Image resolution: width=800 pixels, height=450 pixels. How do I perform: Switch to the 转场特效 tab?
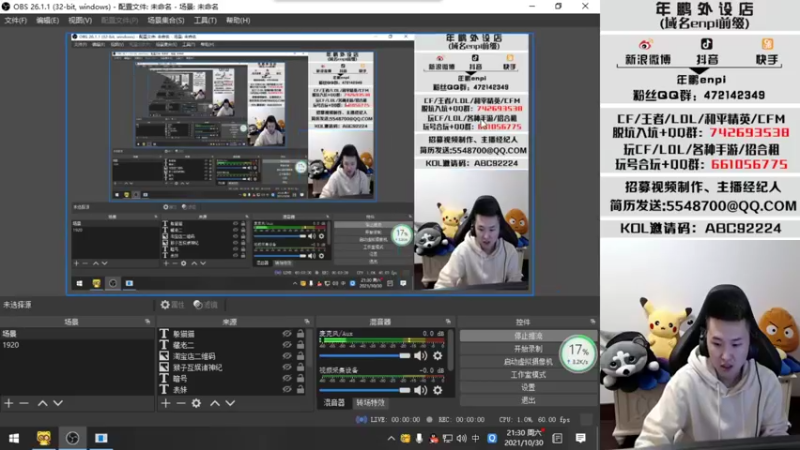click(x=370, y=403)
